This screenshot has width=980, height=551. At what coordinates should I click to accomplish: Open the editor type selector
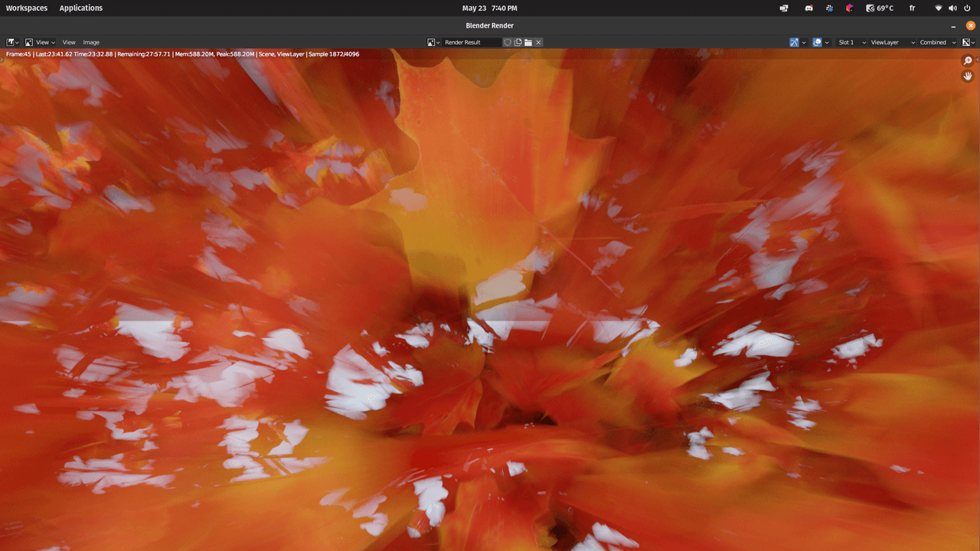click(12, 42)
